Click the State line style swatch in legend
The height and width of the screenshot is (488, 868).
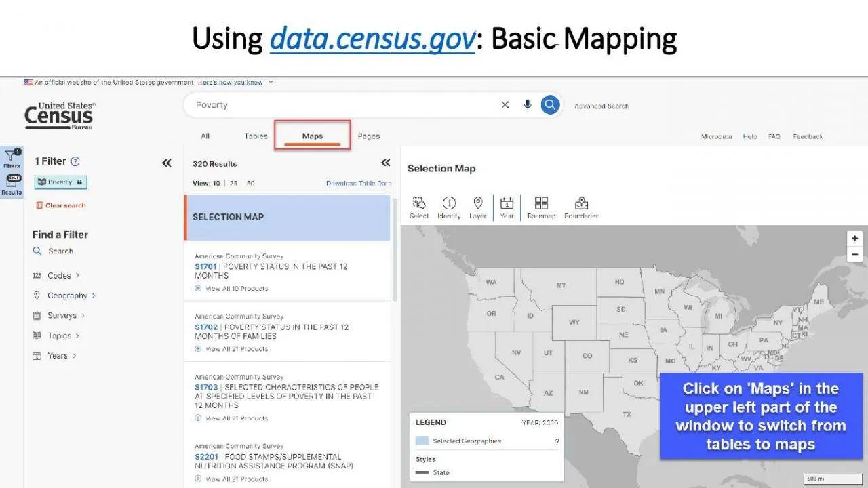[422, 473]
